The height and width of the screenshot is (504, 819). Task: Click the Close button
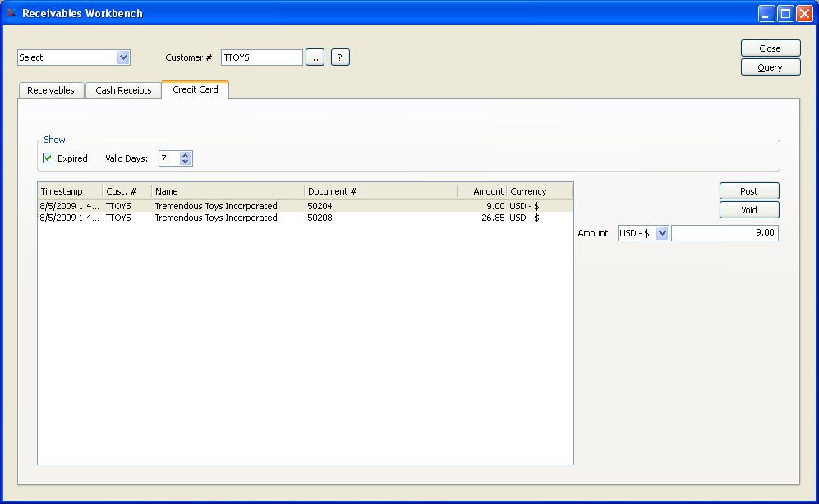pyautogui.click(x=771, y=48)
